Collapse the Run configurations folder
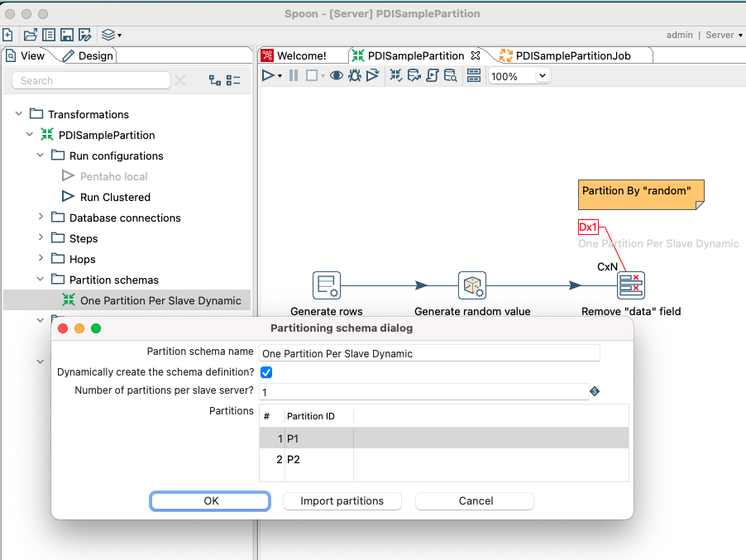Image resolution: width=746 pixels, height=560 pixels. pos(40,156)
